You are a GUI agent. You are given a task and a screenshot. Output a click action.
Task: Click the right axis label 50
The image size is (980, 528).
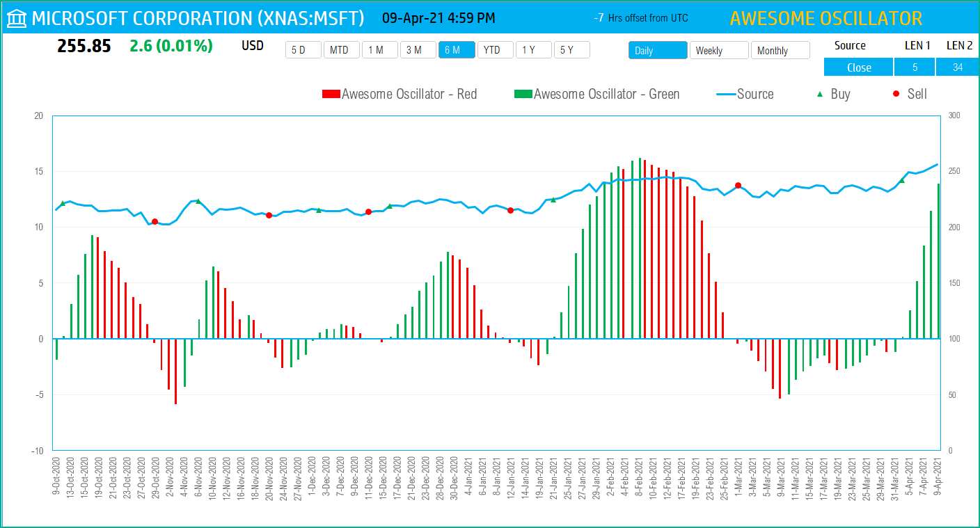click(x=951, y=395)
